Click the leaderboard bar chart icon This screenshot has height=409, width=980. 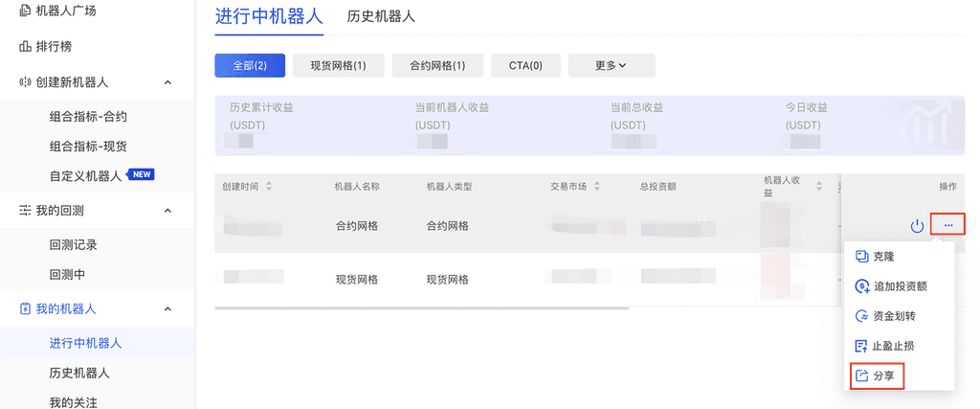(25, 46)
